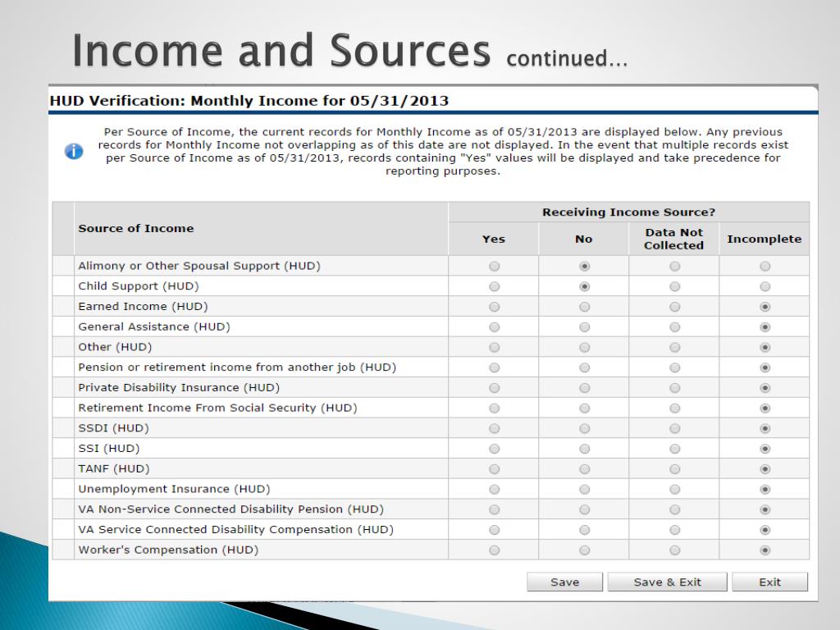This screenshot has height=630, width=840.
Task: Mark Child Support as Data Not Collected
Action: click(x=674, y=286)
